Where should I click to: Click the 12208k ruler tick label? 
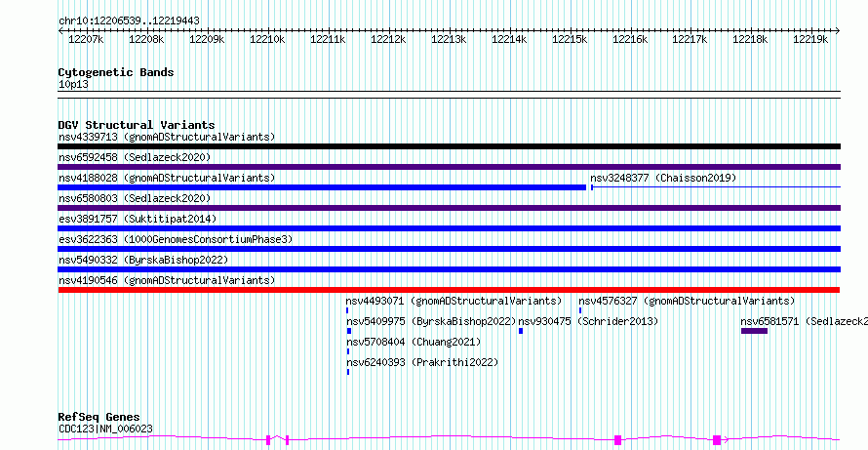click(x=146, y=39)
